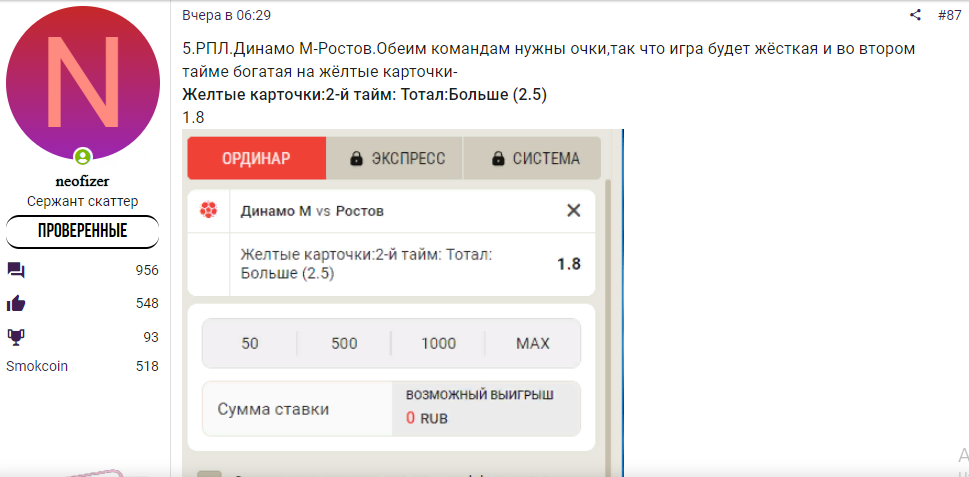Click the messages count chat icon

(16, 270)
